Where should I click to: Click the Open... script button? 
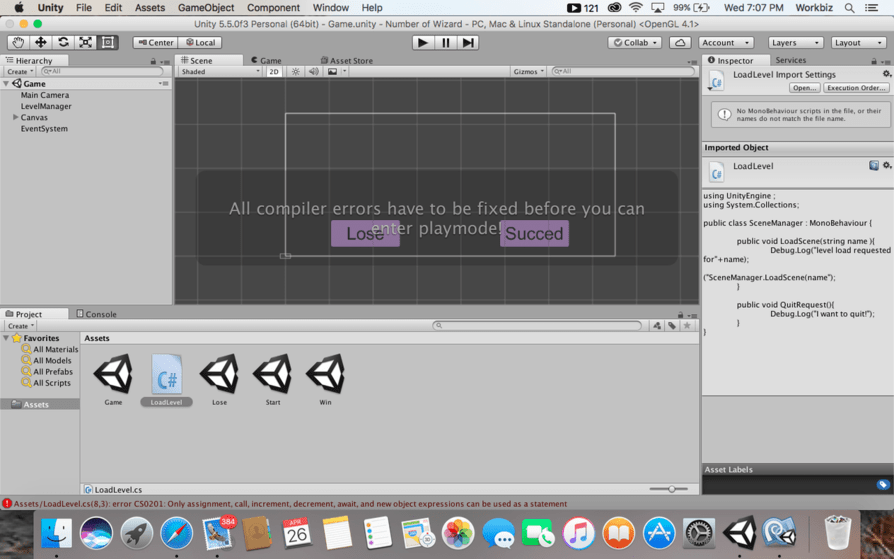coord(804,88)
